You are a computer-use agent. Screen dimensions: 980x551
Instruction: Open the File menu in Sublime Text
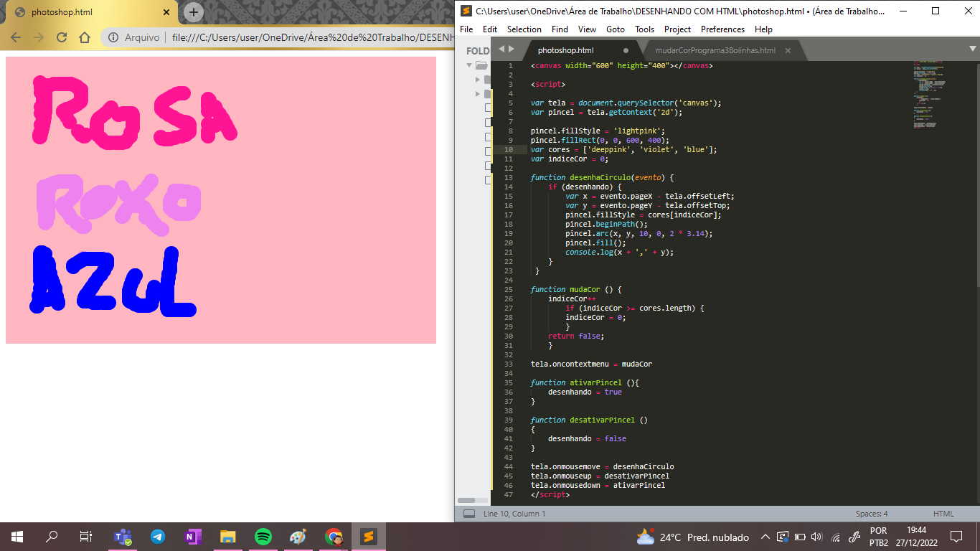coord(466,29)
